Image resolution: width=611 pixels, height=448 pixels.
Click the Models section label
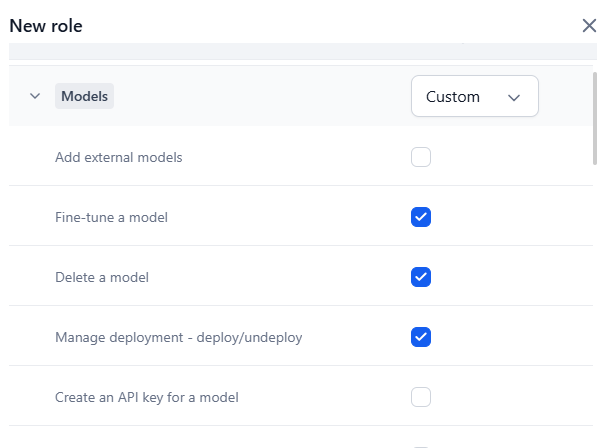coord(84,97)
